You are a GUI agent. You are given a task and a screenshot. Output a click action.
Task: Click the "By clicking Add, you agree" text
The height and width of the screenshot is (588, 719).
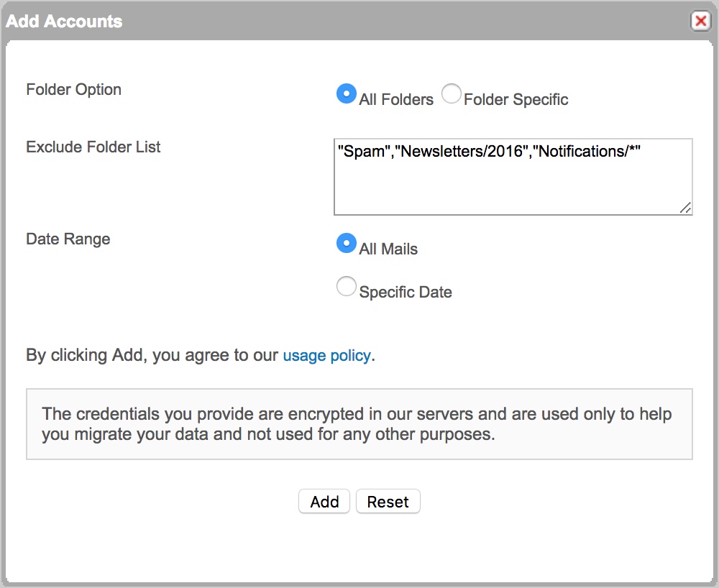152,355
